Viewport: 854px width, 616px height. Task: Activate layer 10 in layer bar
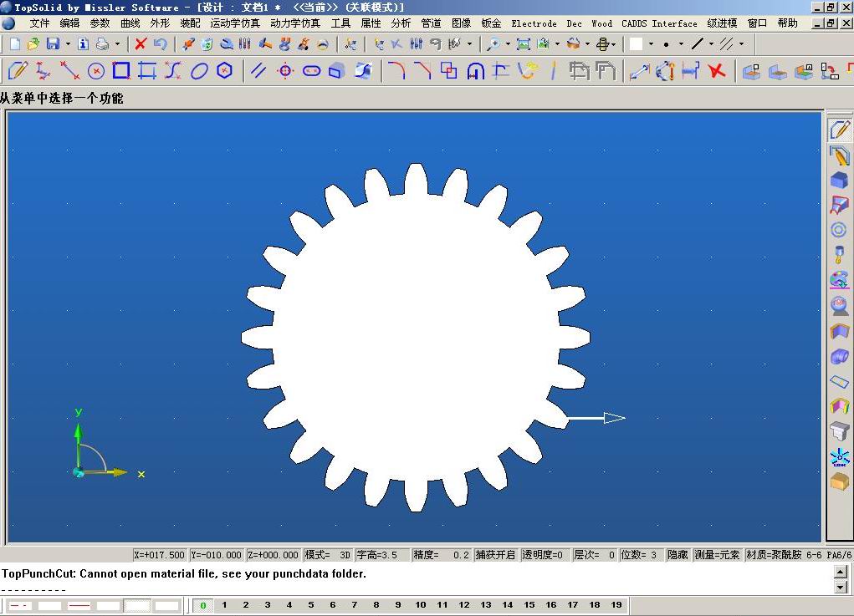tap(421, 605)
